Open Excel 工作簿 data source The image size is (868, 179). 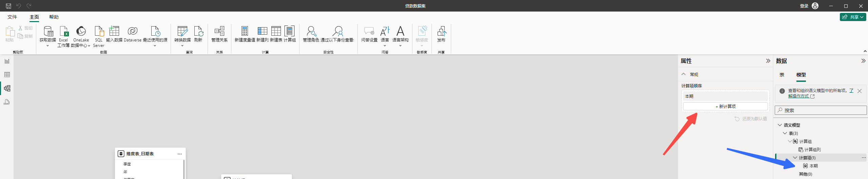[x=63, y=32]
